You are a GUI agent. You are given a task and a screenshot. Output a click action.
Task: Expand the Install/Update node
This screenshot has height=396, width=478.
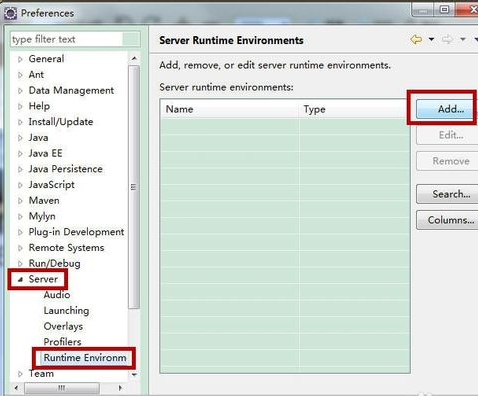click(20, 122)
